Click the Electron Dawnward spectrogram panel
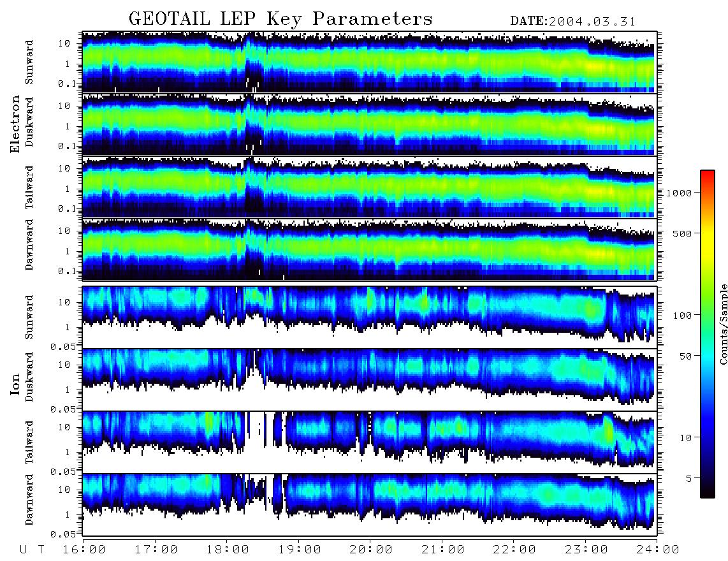728x561 pixels. 370,249
